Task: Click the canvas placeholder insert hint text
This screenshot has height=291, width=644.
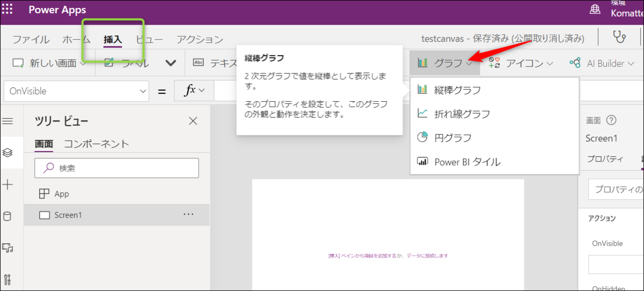Action: coord(388,256)
